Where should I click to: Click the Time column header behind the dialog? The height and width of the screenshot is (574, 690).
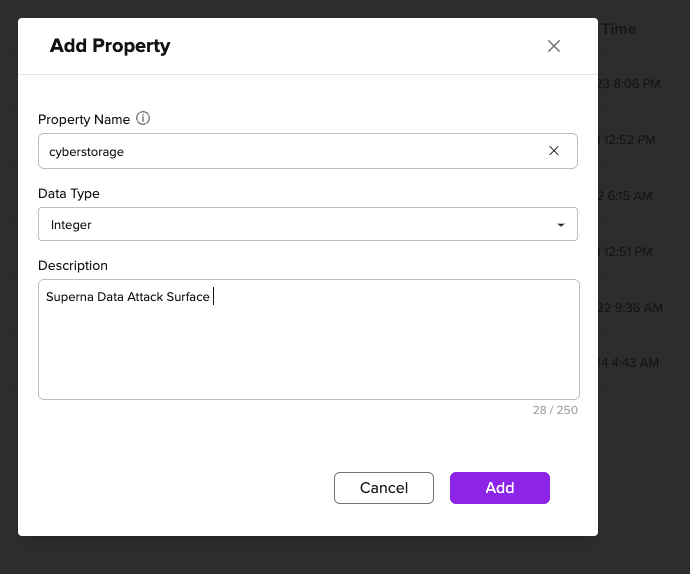pos(619,29)
